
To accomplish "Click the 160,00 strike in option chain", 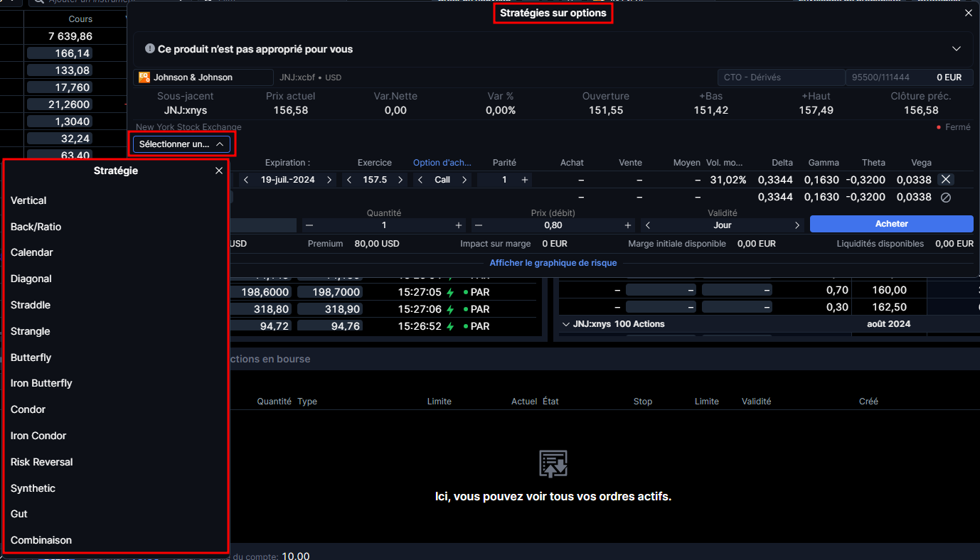I will pyautogui.click(x=890, y=290).
